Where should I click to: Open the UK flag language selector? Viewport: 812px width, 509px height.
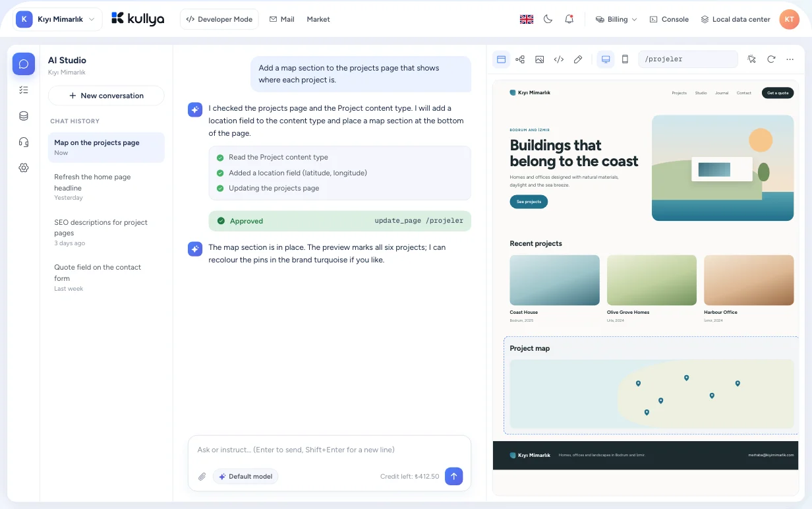click(x=527, y=19)
